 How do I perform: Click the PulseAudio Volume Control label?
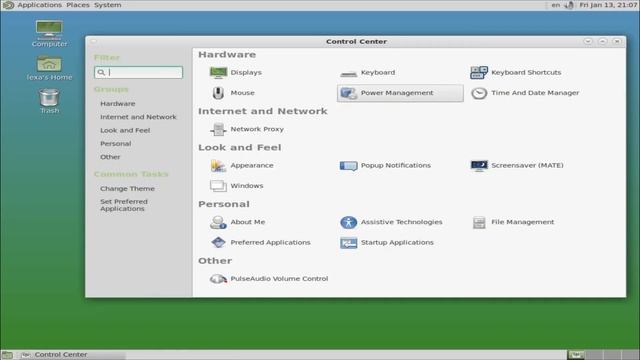point(279,279)
